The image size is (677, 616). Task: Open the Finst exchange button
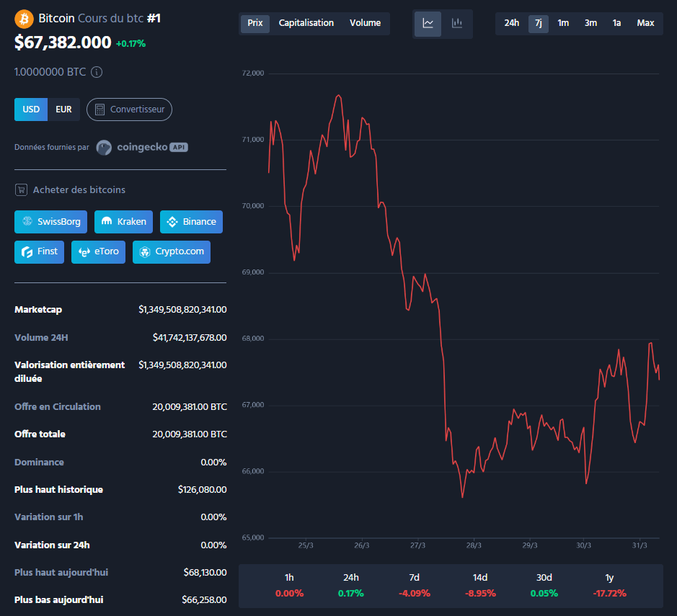tap(40, 252)
